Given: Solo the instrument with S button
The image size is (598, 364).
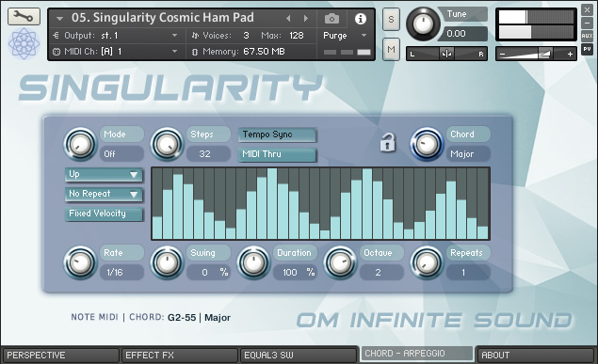Looking at the screenshot, I should [391, 19].
